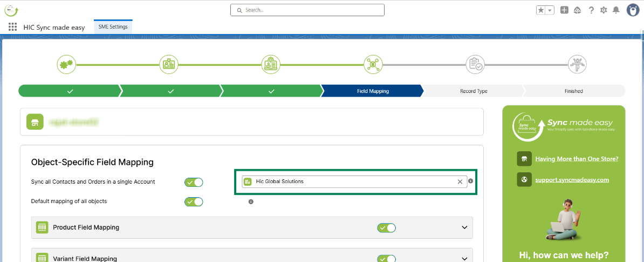Click the Hi, how can we help text
644x262 pixels.
pos(564,254)
